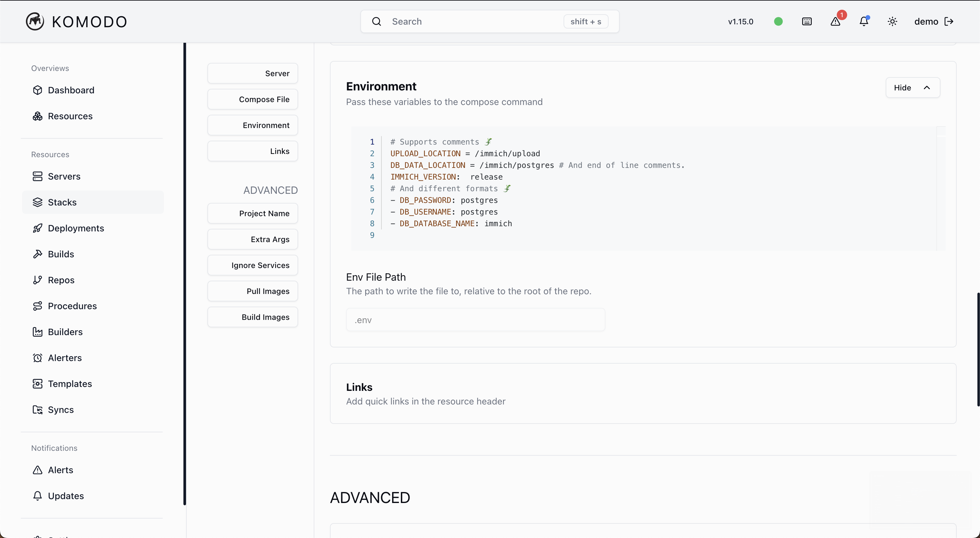Open the keyboard shortcuts icon
The height and width of the screenshot is (538, 980).
pyautogui.click(x=807, y=22)
